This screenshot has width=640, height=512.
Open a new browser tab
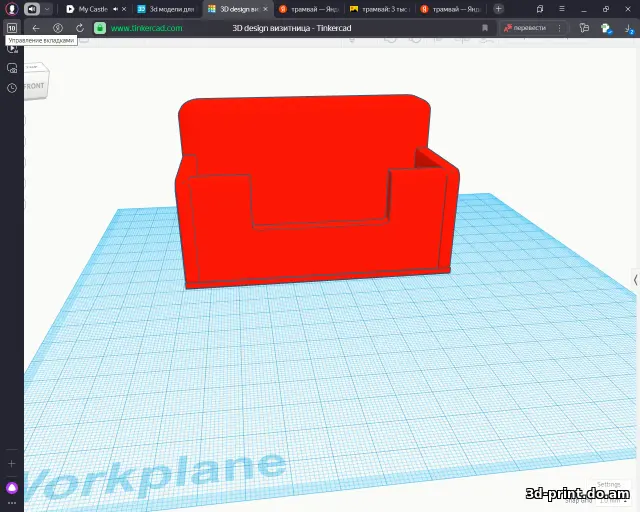tap(498, 9)
